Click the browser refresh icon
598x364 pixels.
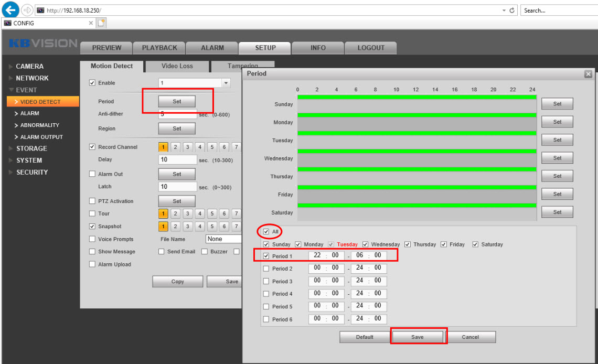tap(511, 10)
